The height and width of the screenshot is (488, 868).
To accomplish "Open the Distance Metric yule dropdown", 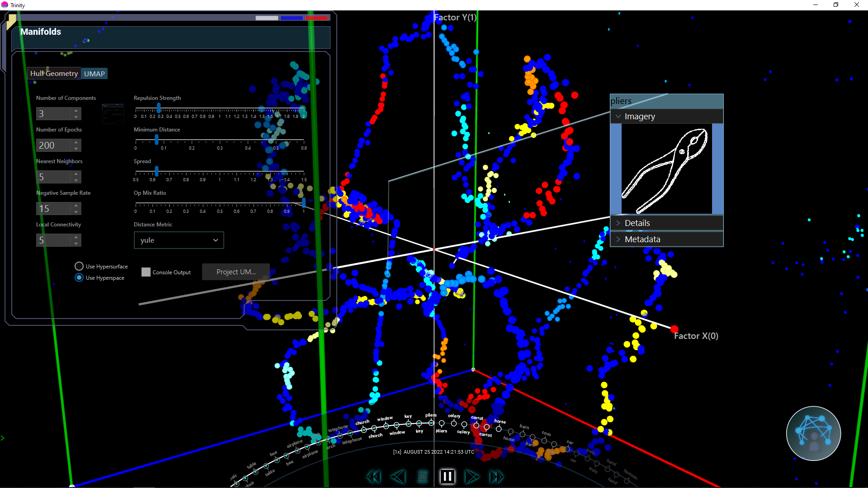I will point(179,240).
